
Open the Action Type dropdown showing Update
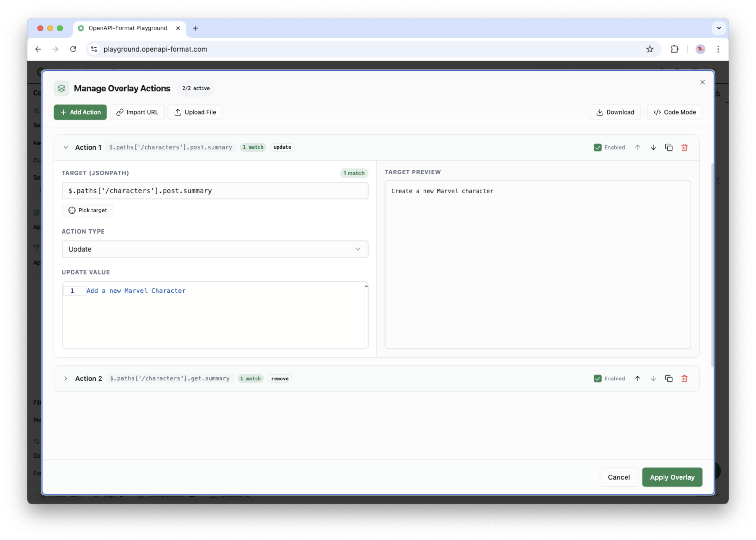[x=215, y=249]
